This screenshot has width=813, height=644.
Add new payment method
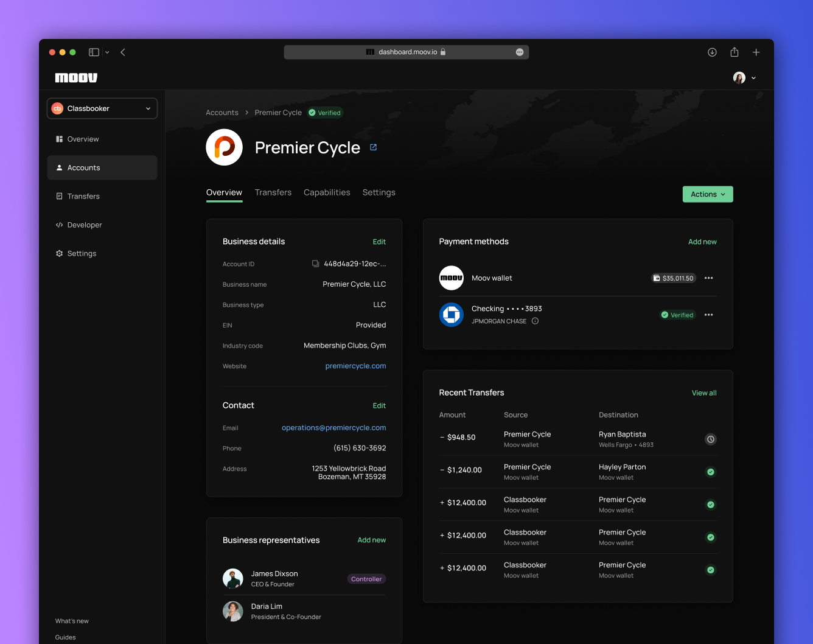[702, 242]
